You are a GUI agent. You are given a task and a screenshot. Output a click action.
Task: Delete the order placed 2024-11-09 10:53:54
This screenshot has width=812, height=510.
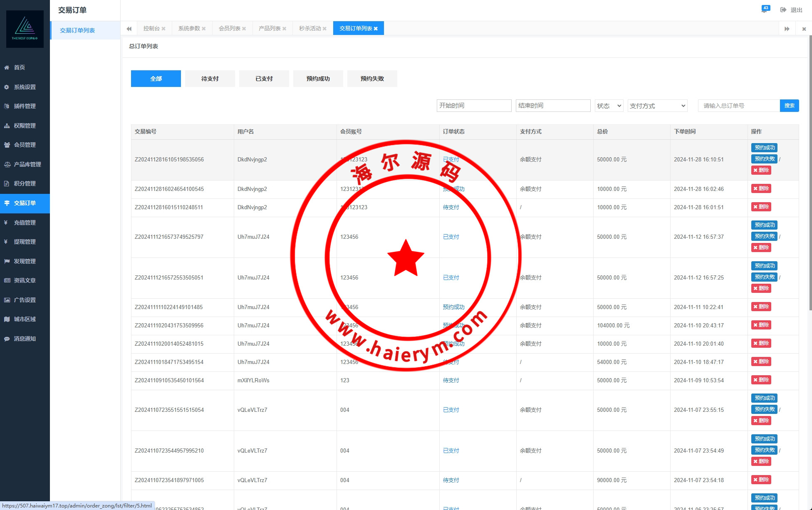tap(761, 380)
